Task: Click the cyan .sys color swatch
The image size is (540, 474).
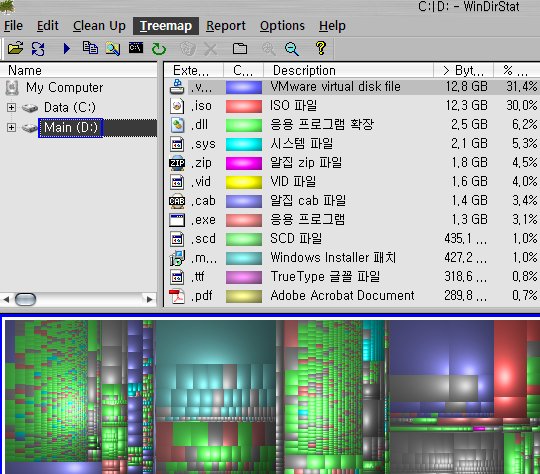Action: [x=244, y=144]
